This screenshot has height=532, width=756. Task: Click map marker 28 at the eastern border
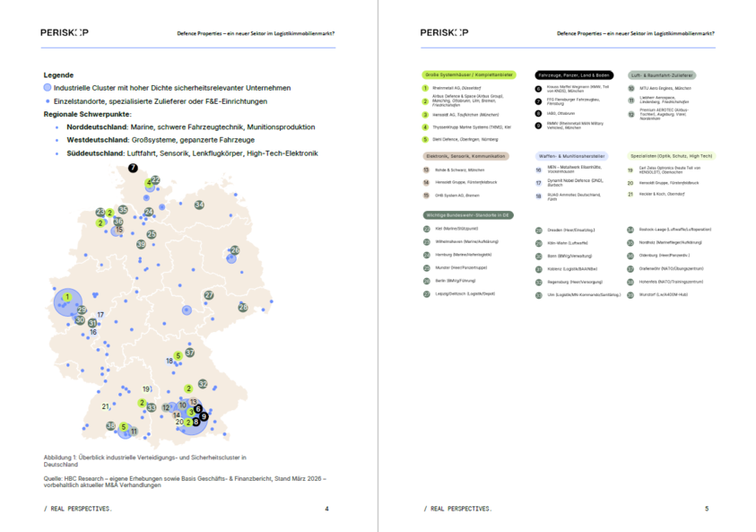pyautogui.click(x=243, y=308)
